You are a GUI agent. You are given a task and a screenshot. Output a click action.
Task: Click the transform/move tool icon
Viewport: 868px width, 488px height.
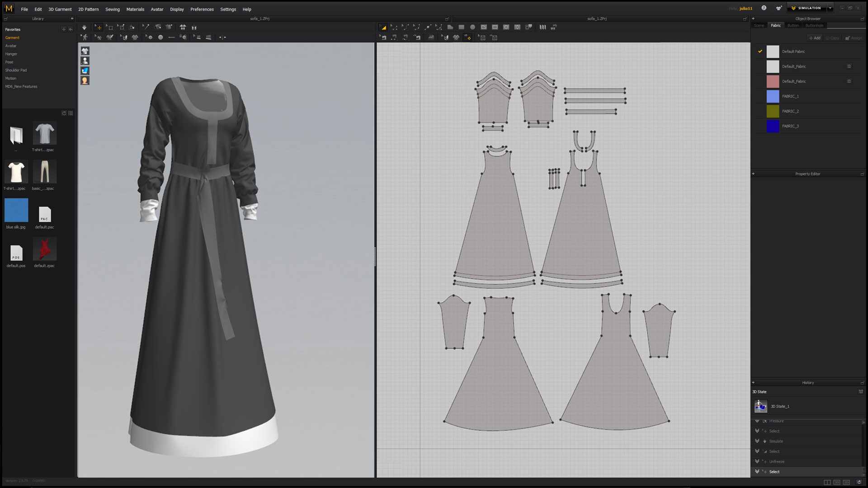point(99,27)
